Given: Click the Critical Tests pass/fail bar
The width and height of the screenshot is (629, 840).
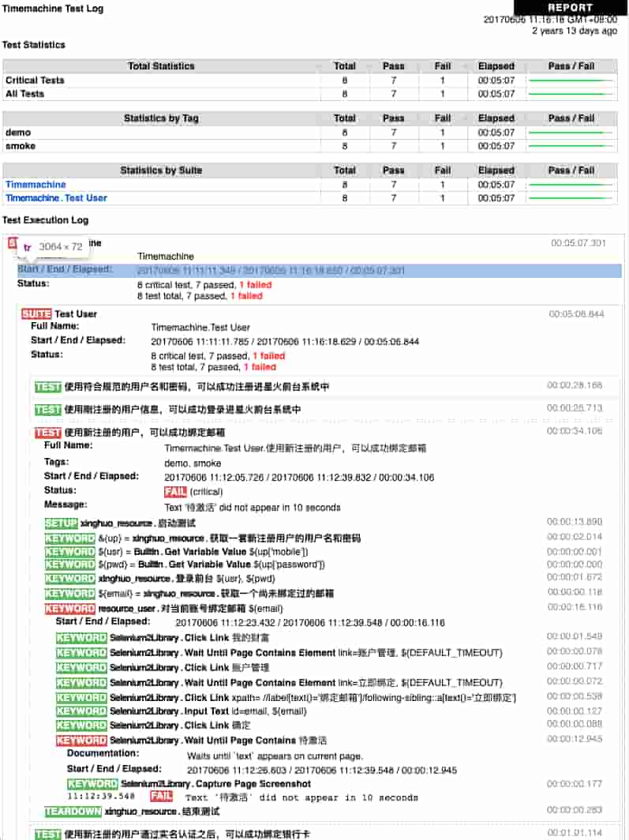Looking at the screenshot, I should tap(571, 81).
